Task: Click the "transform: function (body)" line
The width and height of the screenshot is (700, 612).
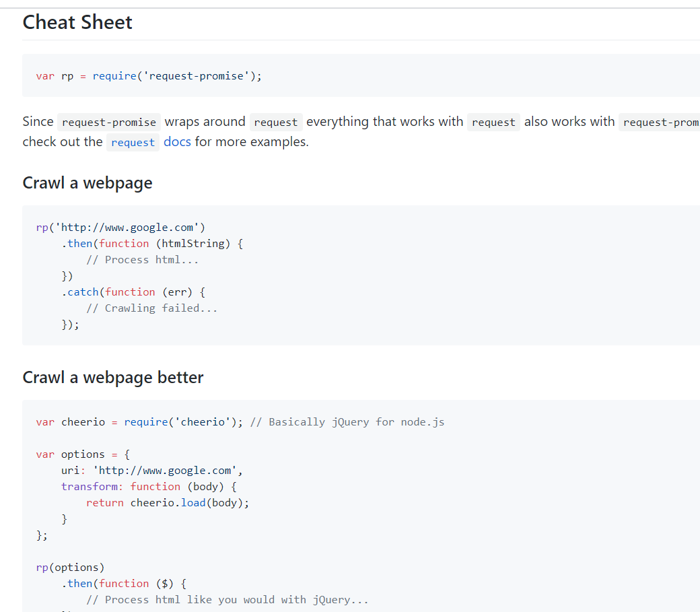Action: tap(149, 487)
